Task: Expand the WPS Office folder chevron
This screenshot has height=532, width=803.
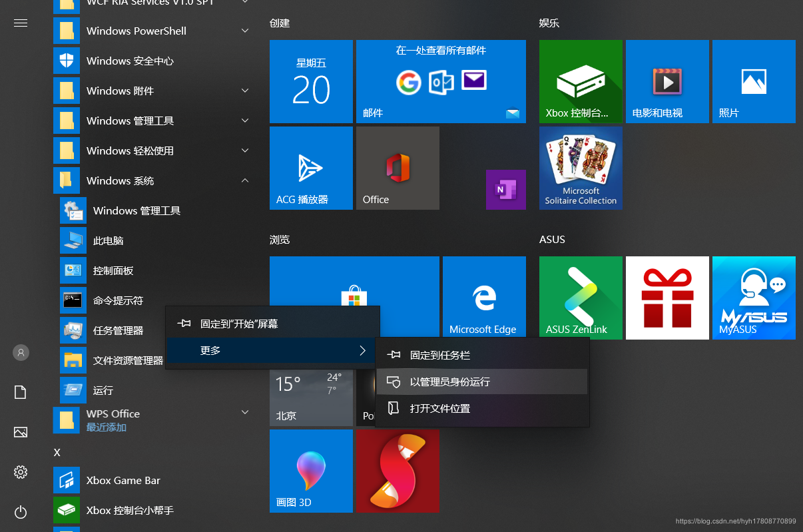Action: 245,413
